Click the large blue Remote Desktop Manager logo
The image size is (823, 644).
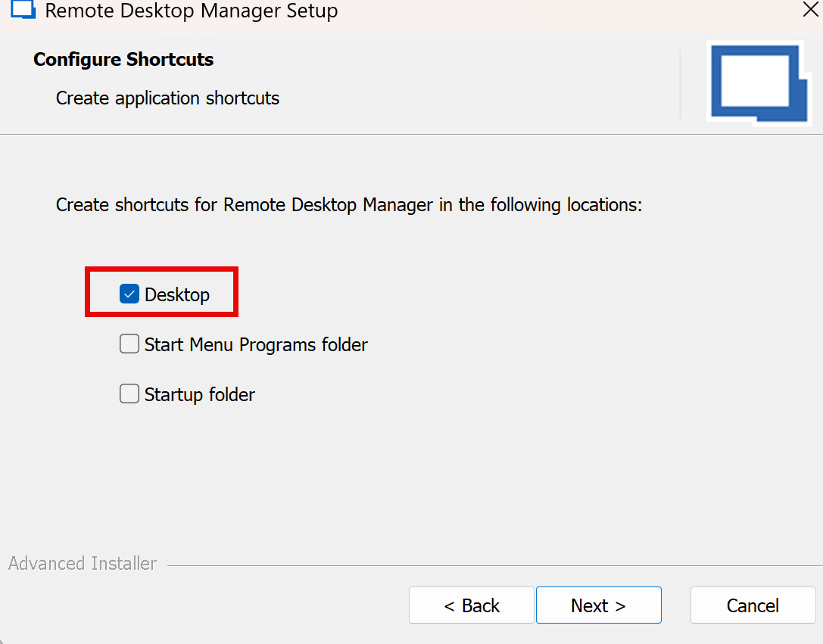click(759, 82)
